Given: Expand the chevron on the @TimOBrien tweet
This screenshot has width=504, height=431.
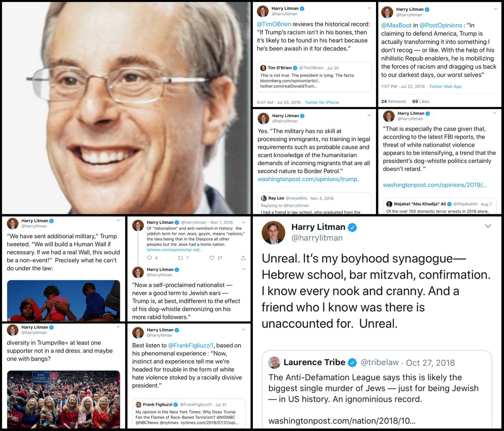Looking at the screenshot, I should click(369, 8).
